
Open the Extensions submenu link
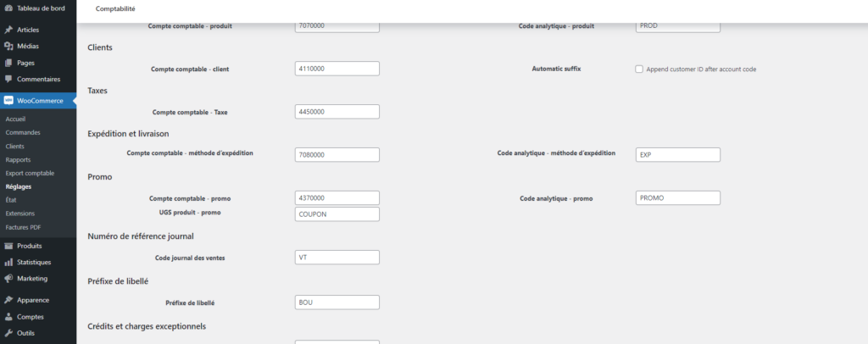tap(22, 214)
